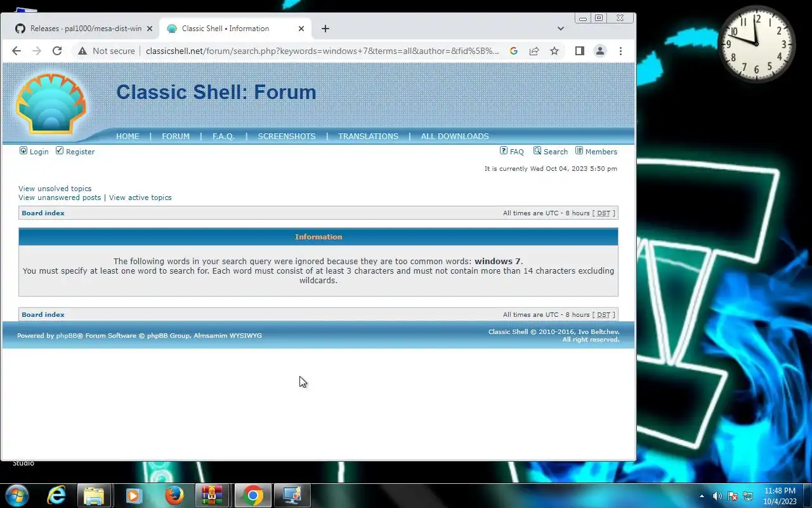The height and width of the screenshot is (508, 812).
Task: Open the monitor app in taskbar
Action: pos(292,495)
